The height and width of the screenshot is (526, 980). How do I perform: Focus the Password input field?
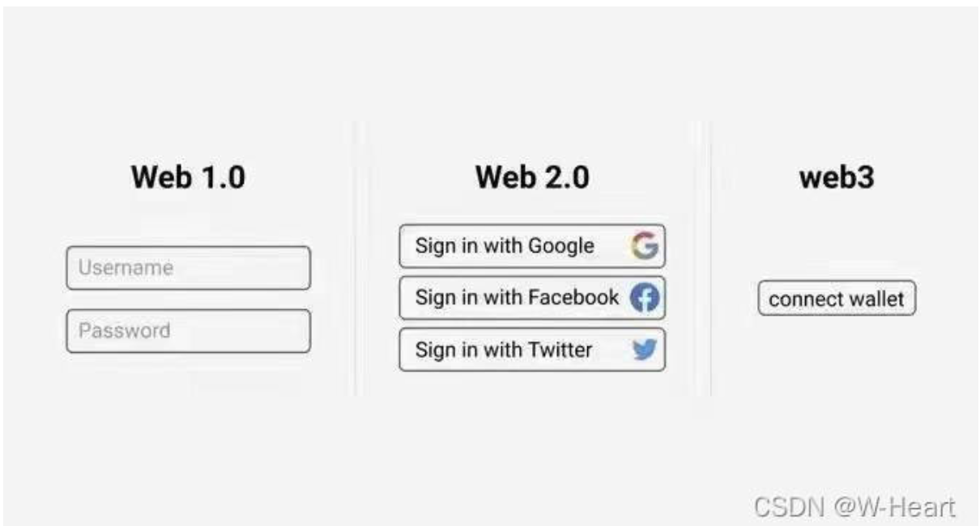[188, 331]
